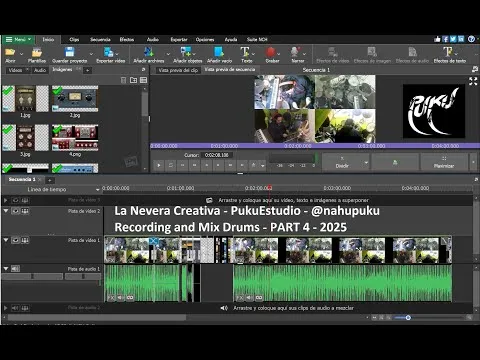
Task: Click the red Grabar record icon
Action: pyautogui.click(x=271, y=52)
